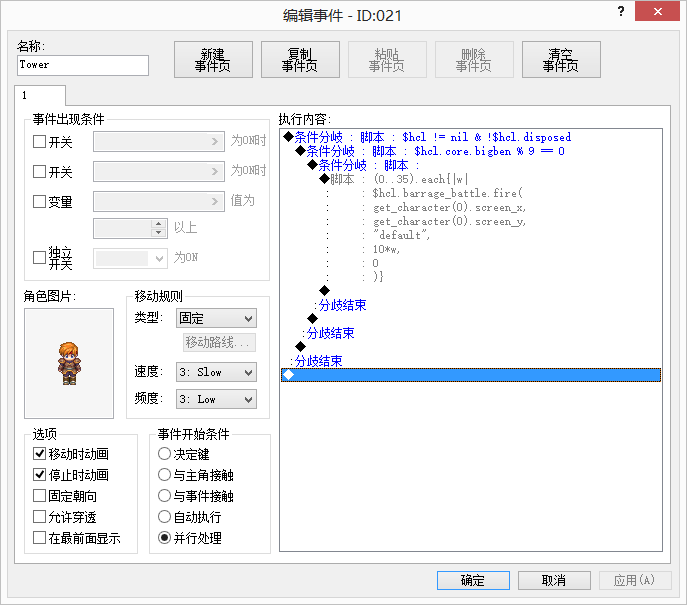Open the 速度 dropdown showing 3: Slow
The width and height of the screenshot is (687, 605).
216,372
